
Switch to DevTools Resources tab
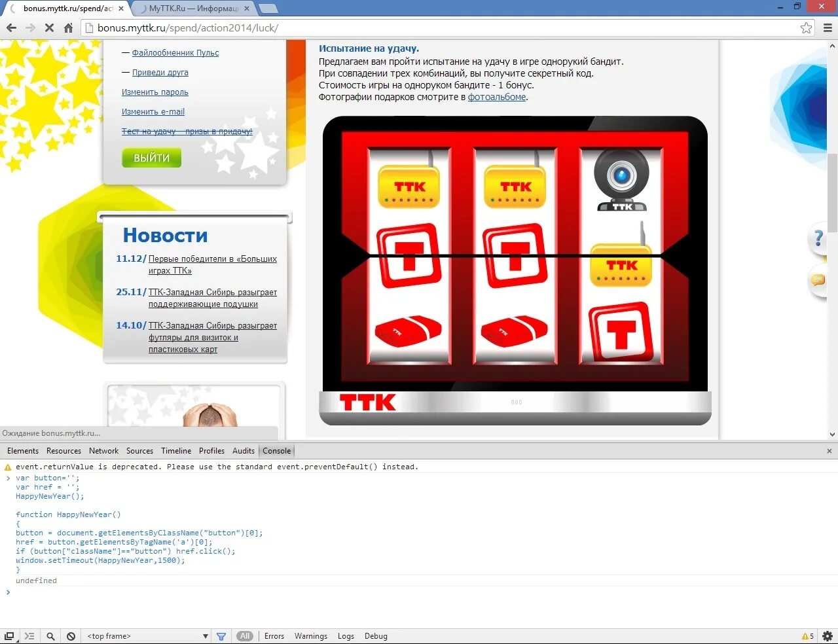64,451
